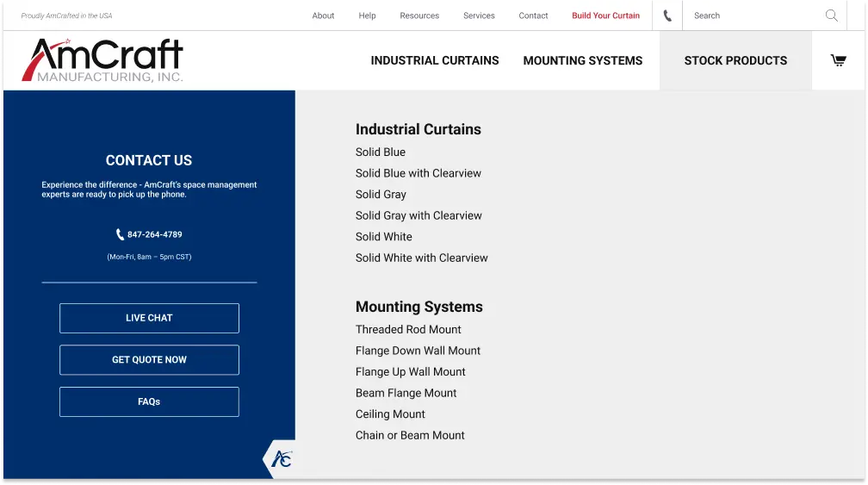Open the About menu item

coord(323,16)
